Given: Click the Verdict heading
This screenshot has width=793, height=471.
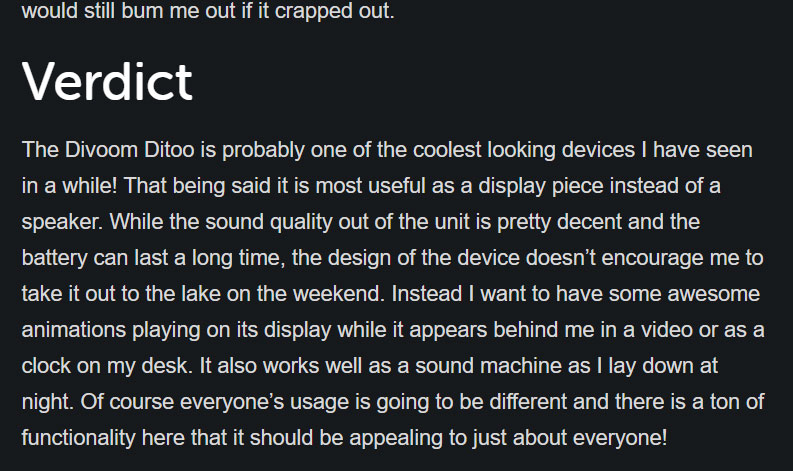Looking at the screenshot, I should point(107,82).
